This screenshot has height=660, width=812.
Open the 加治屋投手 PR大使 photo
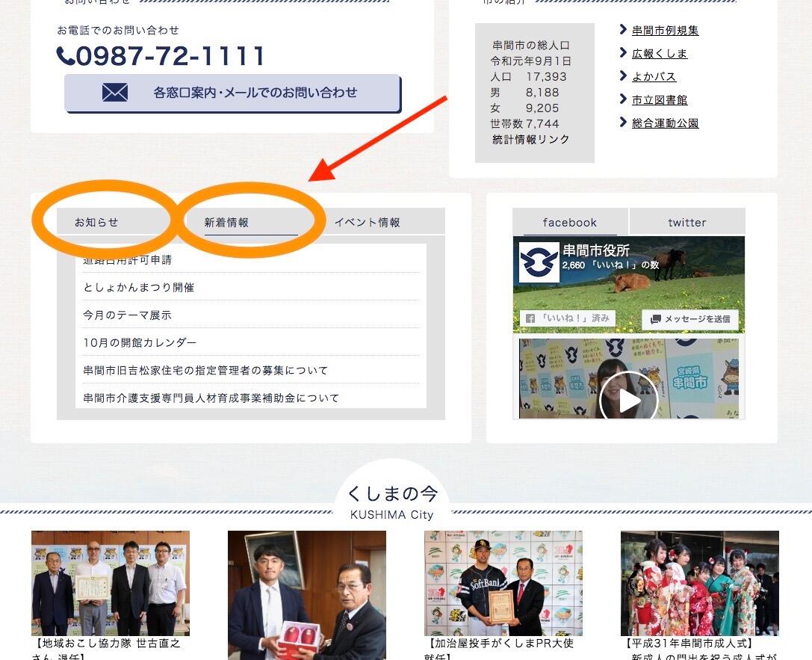coord(503,583)
